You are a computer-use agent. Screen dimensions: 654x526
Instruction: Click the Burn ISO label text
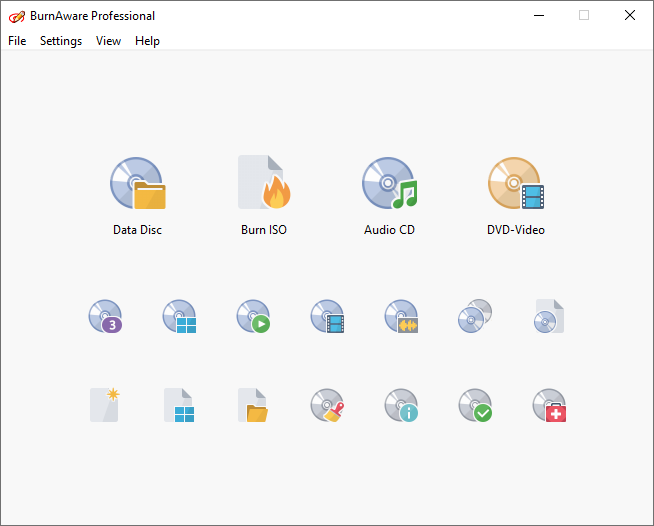(x=264, y=230)
